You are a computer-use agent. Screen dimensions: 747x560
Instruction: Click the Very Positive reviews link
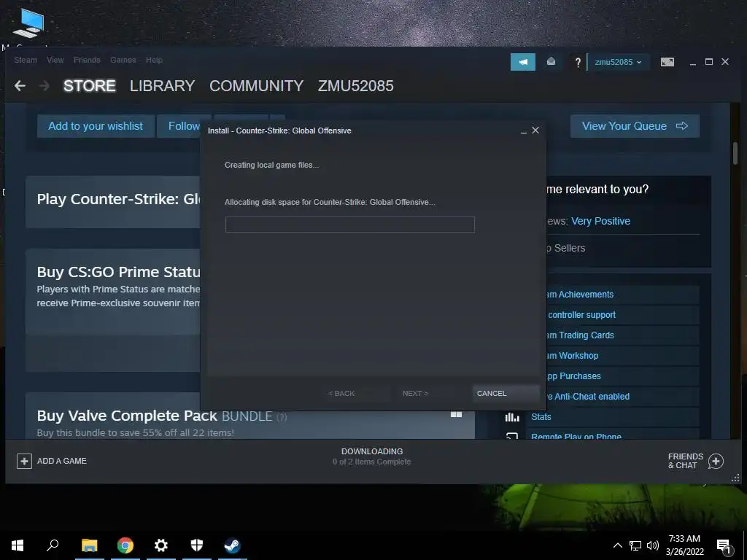[x=600, y=221]
